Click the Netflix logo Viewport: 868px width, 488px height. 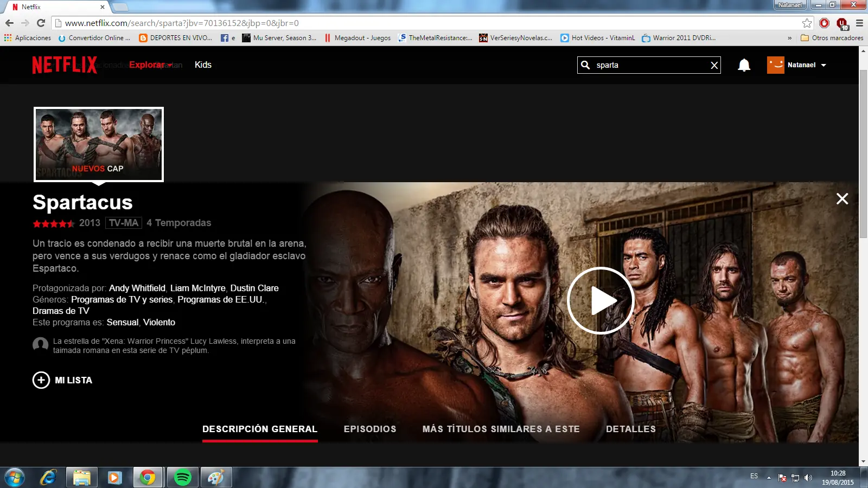pyautogui.click(x=65, y=65)
